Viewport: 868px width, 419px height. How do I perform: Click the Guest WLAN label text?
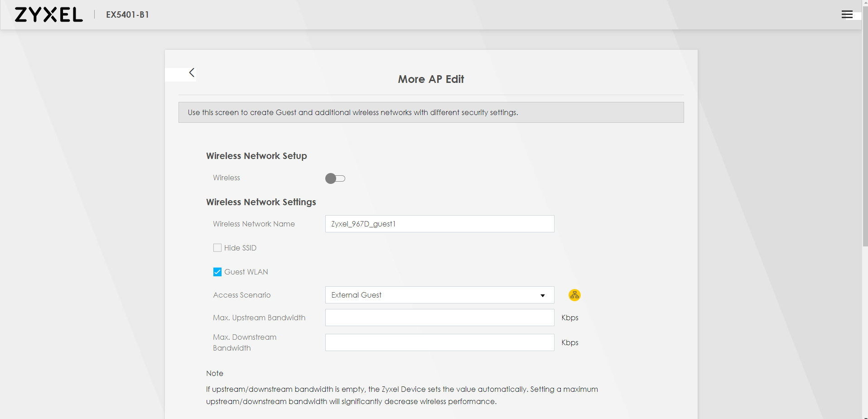pyautogui.click(x=246, y=272)
